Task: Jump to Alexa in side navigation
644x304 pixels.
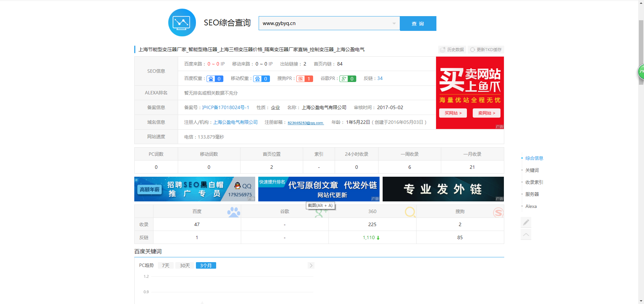Action: pyautogui.click(x=531, y=206)
